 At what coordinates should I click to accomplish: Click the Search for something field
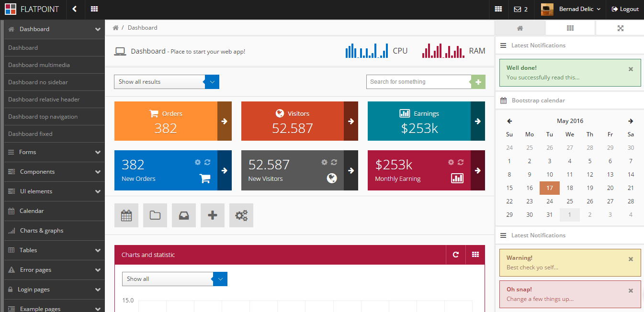pos(418,82)
